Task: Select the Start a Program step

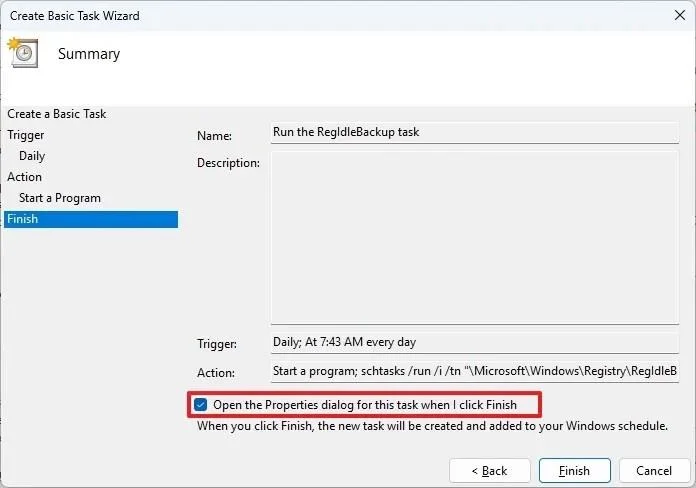Action: pos(60,198)
